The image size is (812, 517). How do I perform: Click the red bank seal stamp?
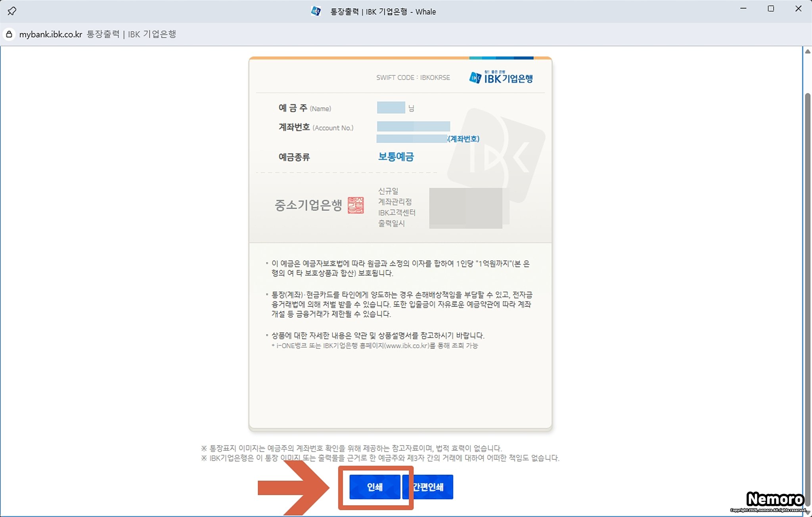coord(356,205)
